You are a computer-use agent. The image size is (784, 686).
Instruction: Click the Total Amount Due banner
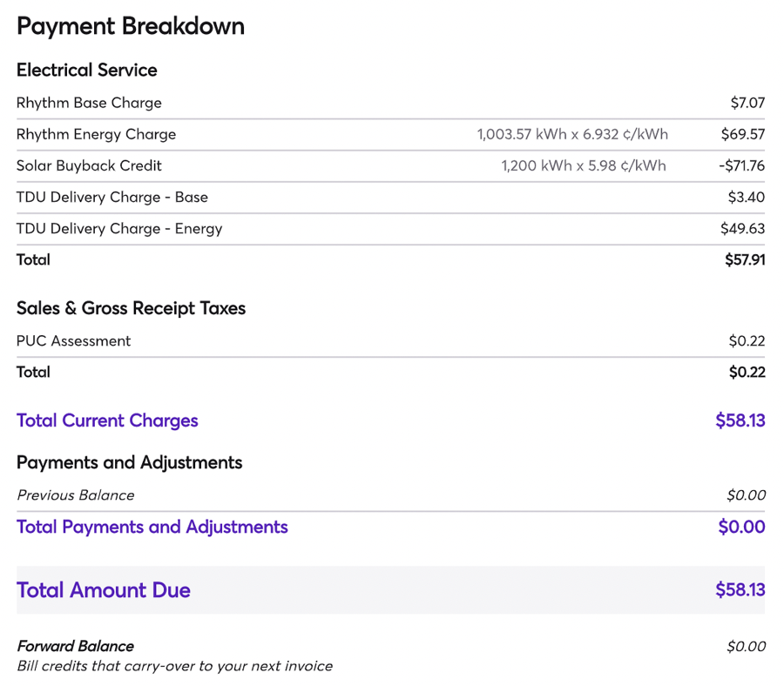click(x=103, y=589)
